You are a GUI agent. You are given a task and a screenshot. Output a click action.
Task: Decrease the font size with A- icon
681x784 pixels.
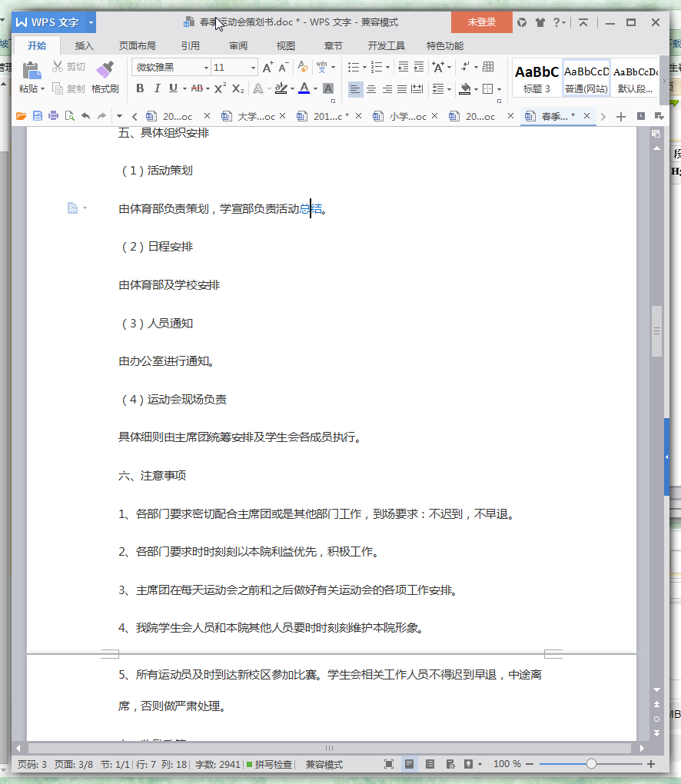283,67
